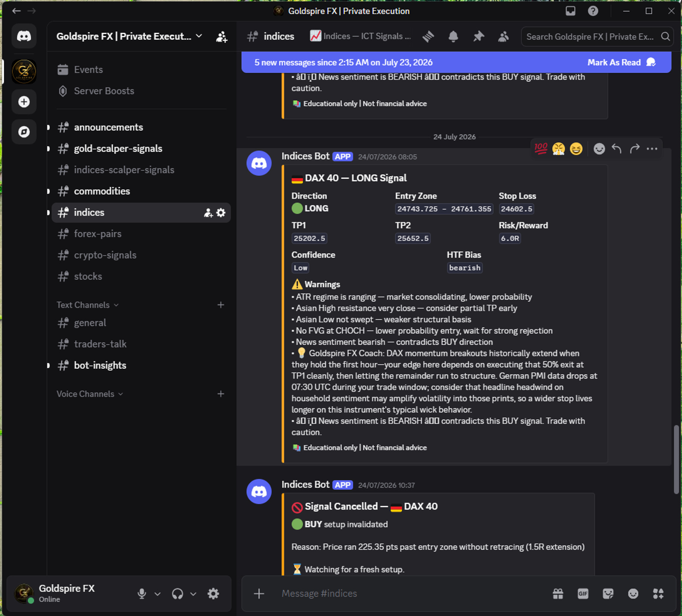Viewport: 682px width, 616px height.
Task: Invite people to the server
Action: click(x=222, y=37)
